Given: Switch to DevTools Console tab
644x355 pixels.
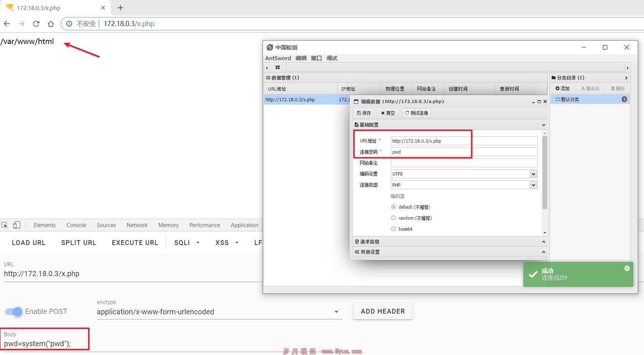Looking at the screenshot, I should click(76, 225).
